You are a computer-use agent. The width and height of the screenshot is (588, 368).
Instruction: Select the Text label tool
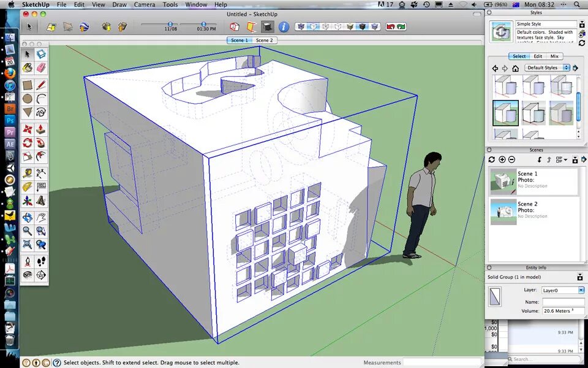coord(41,187)
